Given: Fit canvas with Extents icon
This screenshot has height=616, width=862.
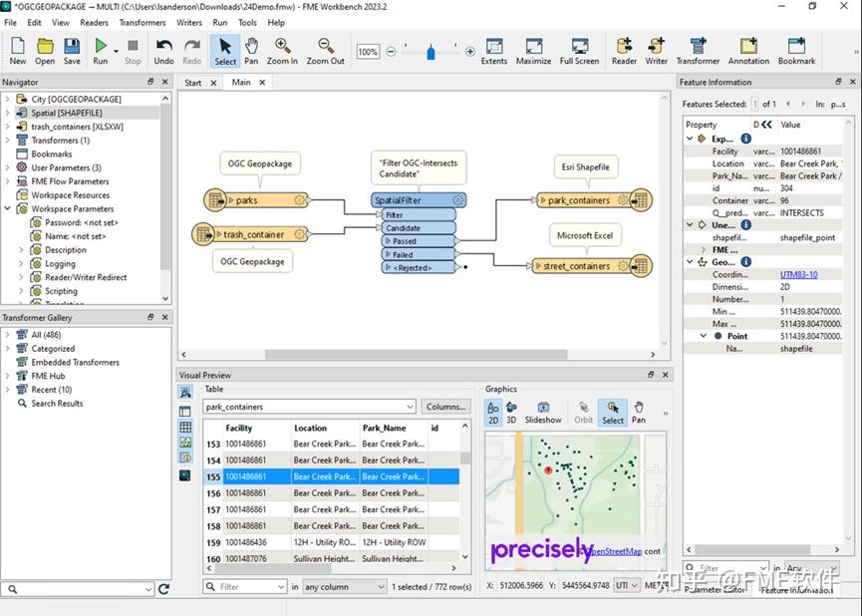Looking at the screenshot, I should tap(494, 51).
